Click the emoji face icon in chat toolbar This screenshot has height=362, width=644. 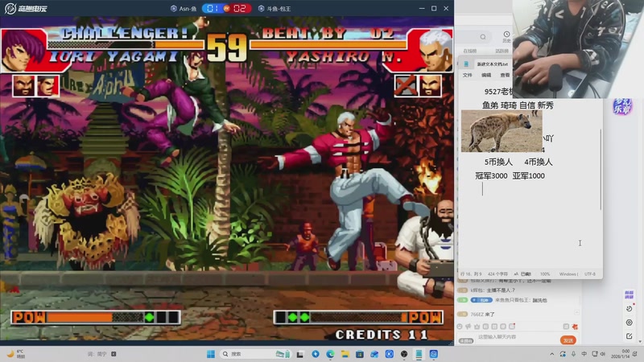pos(460,327)
